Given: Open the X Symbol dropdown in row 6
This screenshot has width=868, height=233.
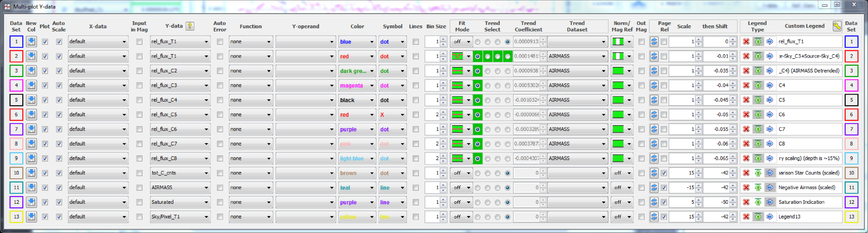Looking at the screenshot, I should click(392, 115).
